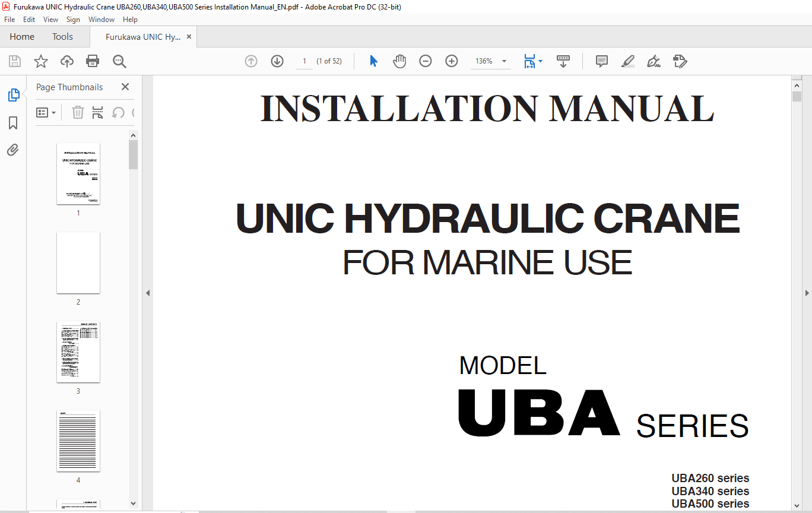Viewport: 812px width, 513px height.
Task: Go to the previous page arrow
Action: [251, 61]
